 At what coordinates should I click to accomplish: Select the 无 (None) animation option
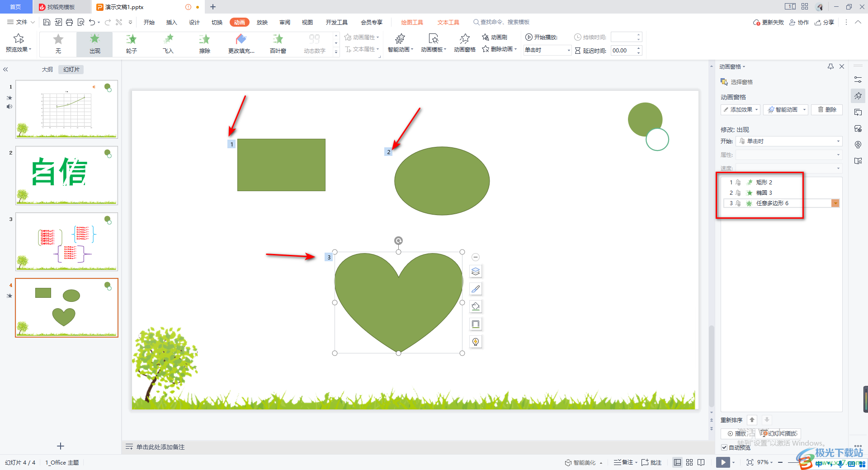58,44
